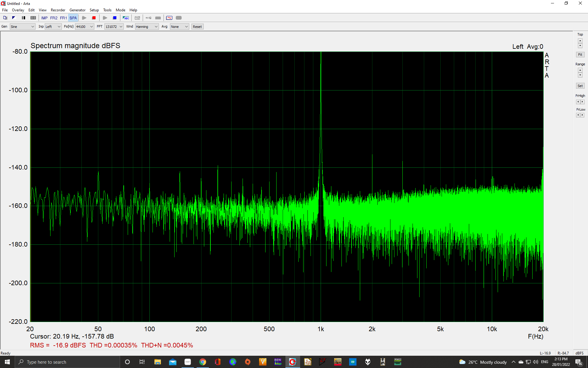Open the Avg averaging dropdown
Screen dimensions: 588x368
click(179, 27)
